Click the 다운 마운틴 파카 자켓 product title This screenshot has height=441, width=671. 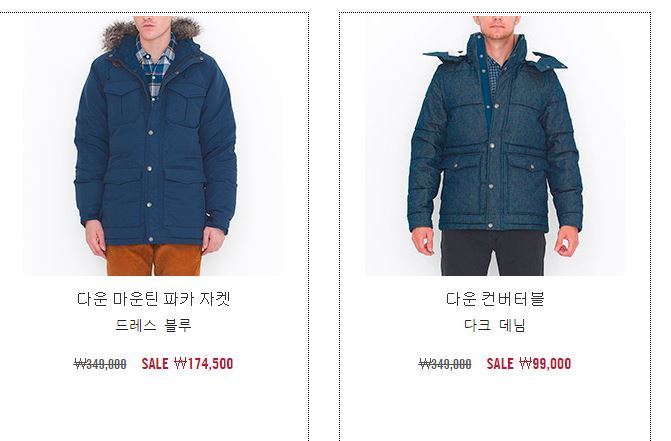(154, 299)
